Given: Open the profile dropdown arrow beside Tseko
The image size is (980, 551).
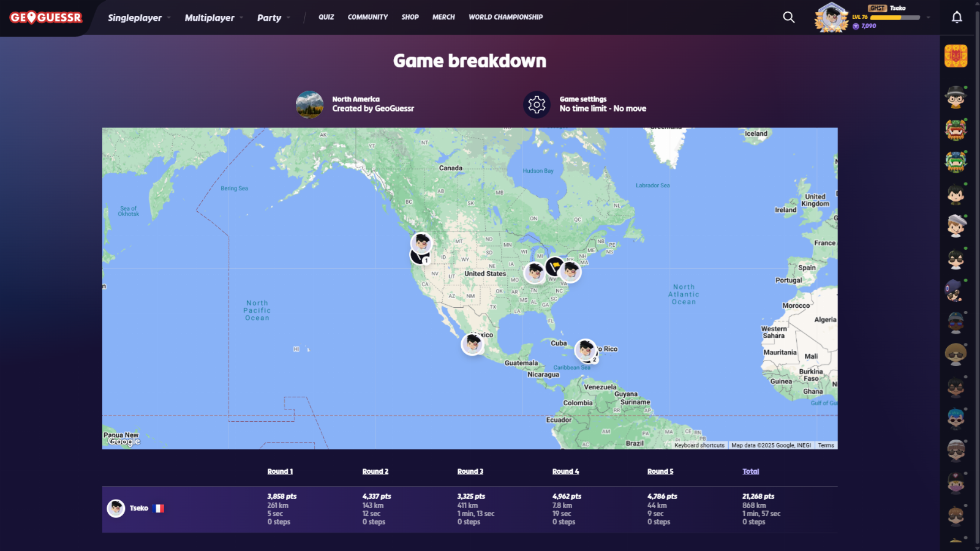Looking at the screenshot, I should coord(929,18).
